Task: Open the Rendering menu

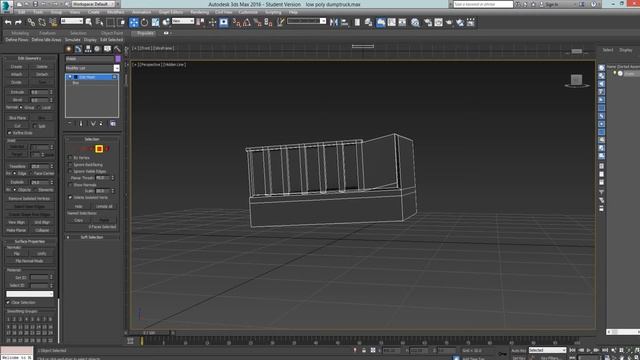Action: click(199, 12)
